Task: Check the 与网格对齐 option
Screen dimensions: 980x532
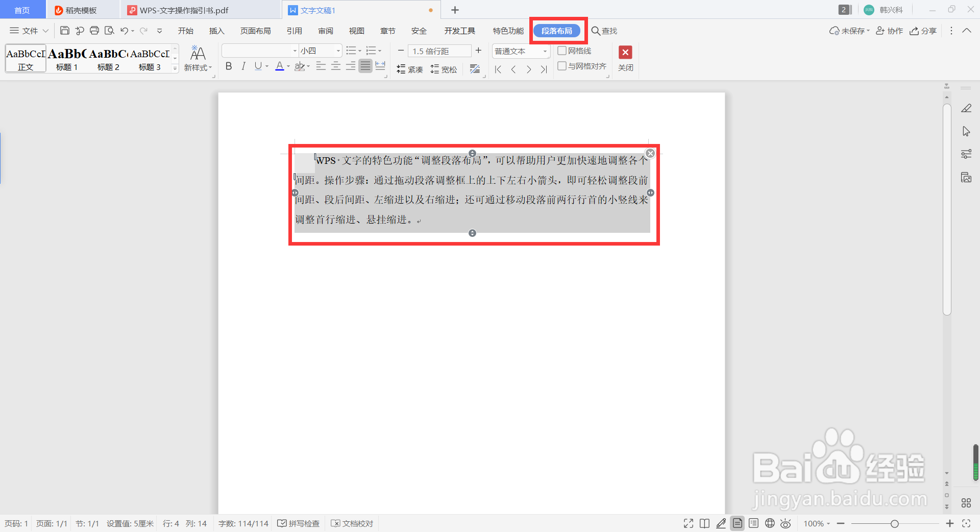Action: (x=562, y=66)
